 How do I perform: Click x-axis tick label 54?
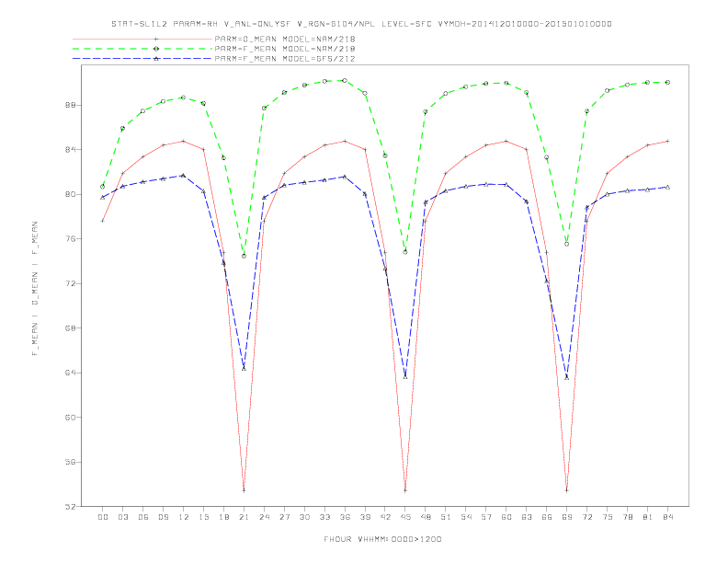tap(466, 517)
